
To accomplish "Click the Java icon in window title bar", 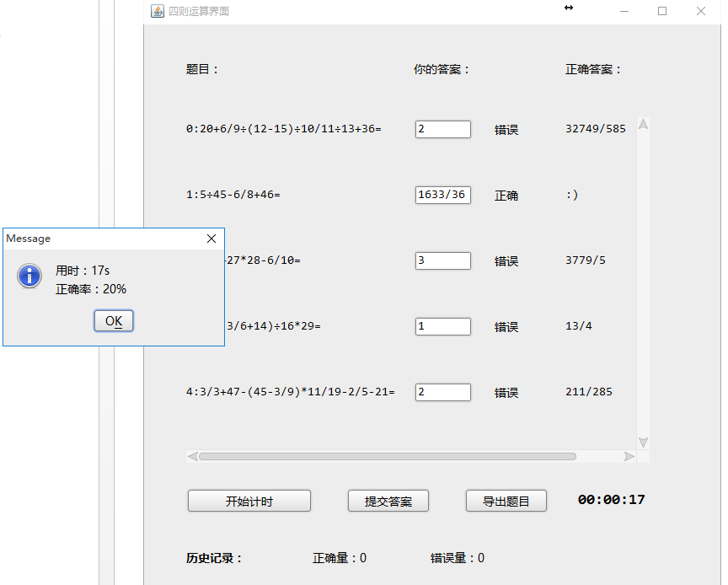I will click(x=158, y=11).
